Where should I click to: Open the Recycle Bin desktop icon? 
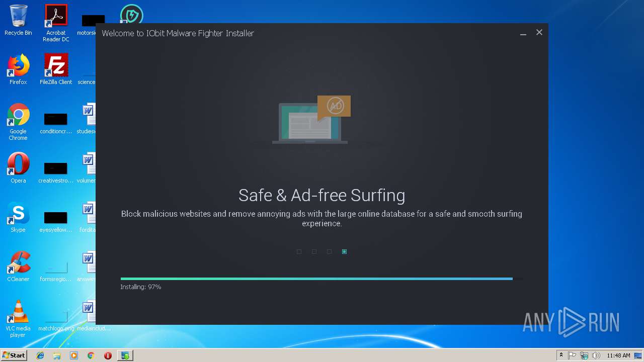[x=18, y=20]
